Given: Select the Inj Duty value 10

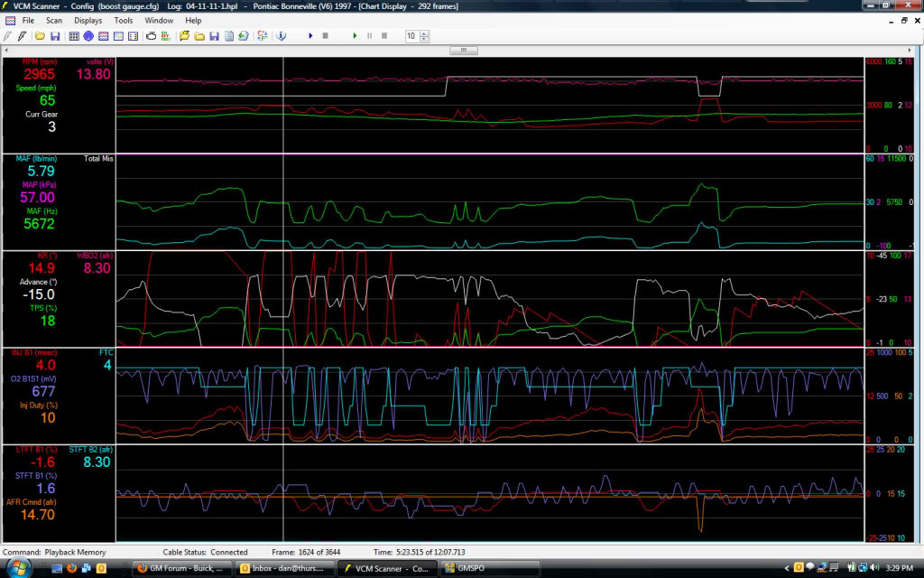Looking at the screenshot, I should click(48, 417).
